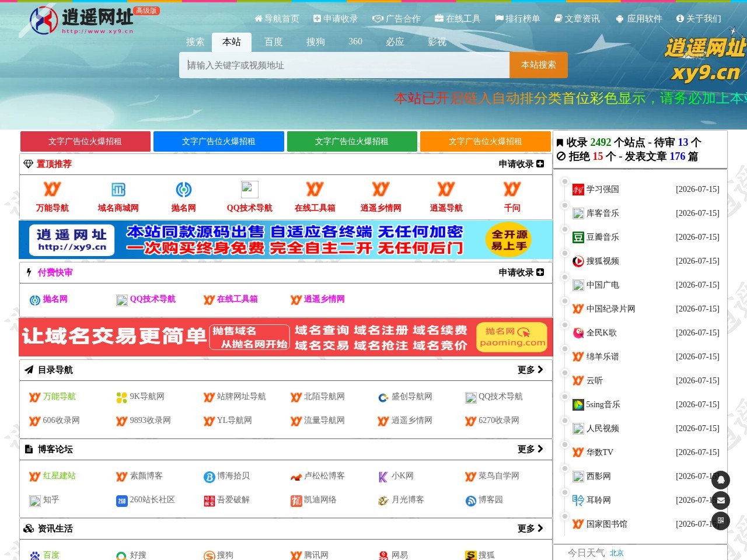The image size is (747, 560).
Task: Click the 5sing音乐 site icon
Action: click(x=578, y=405)
